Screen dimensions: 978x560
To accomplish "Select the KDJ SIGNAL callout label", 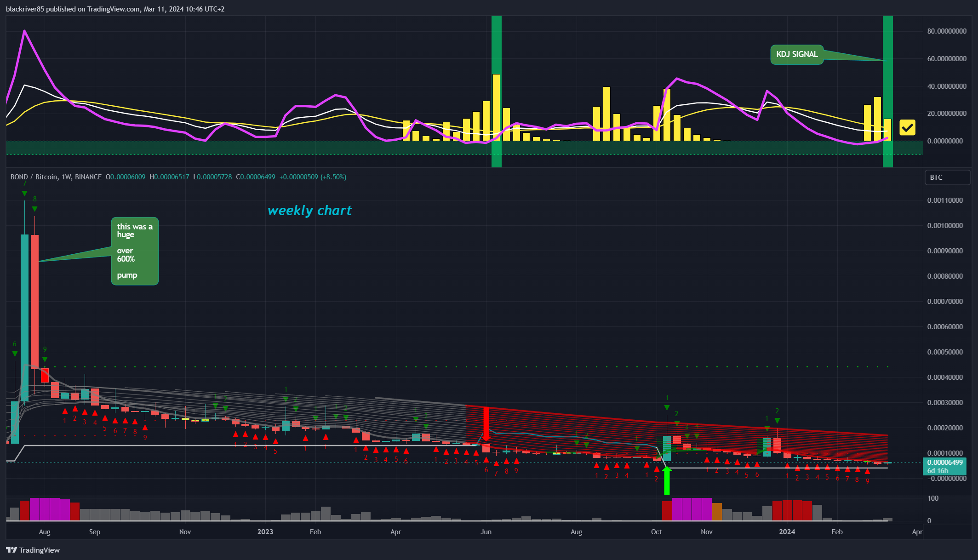I will point(797,54).
